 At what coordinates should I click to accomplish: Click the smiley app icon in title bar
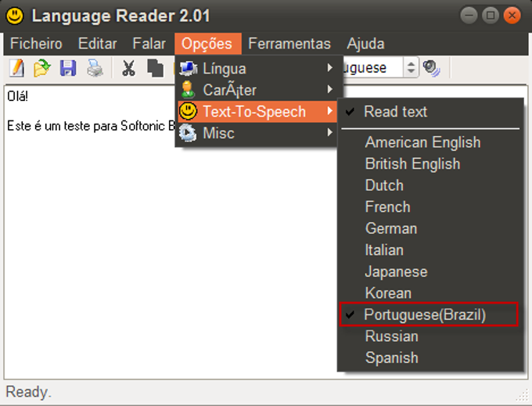pyautogui.click(x=15, y=16)
